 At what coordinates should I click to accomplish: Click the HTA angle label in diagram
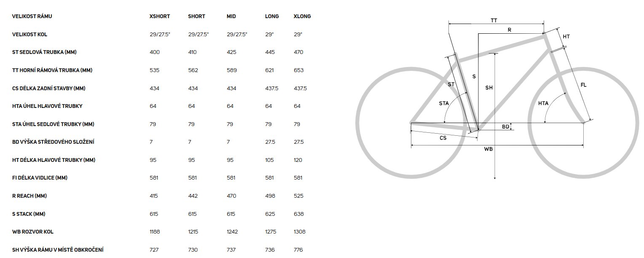tap(543, 103)
